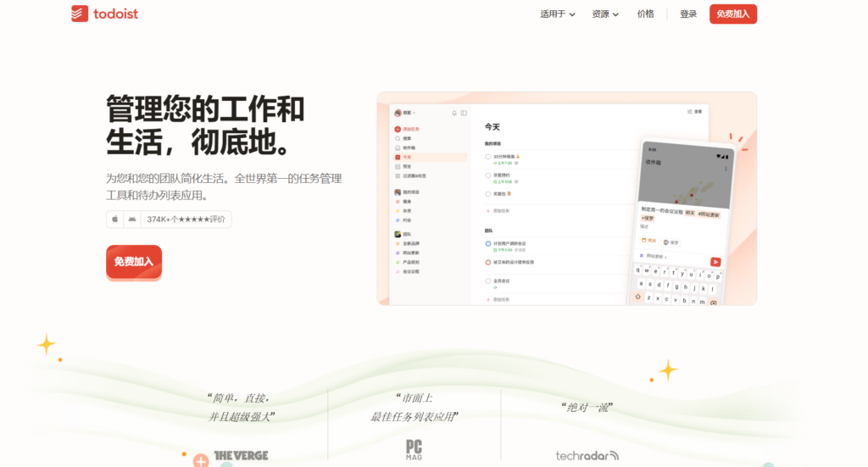Check off the 30分钟瑜伽 task circle
868x467 pixels.
tap(487, 157)
